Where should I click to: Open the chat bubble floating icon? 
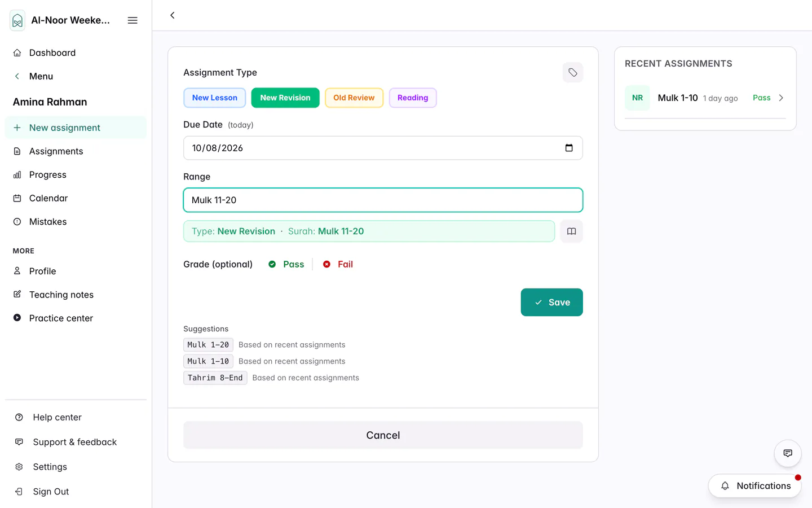tap(788, 453)
